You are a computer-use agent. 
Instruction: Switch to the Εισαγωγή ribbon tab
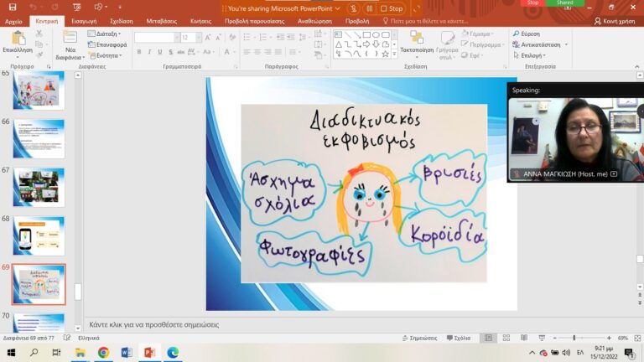(84, 21)
